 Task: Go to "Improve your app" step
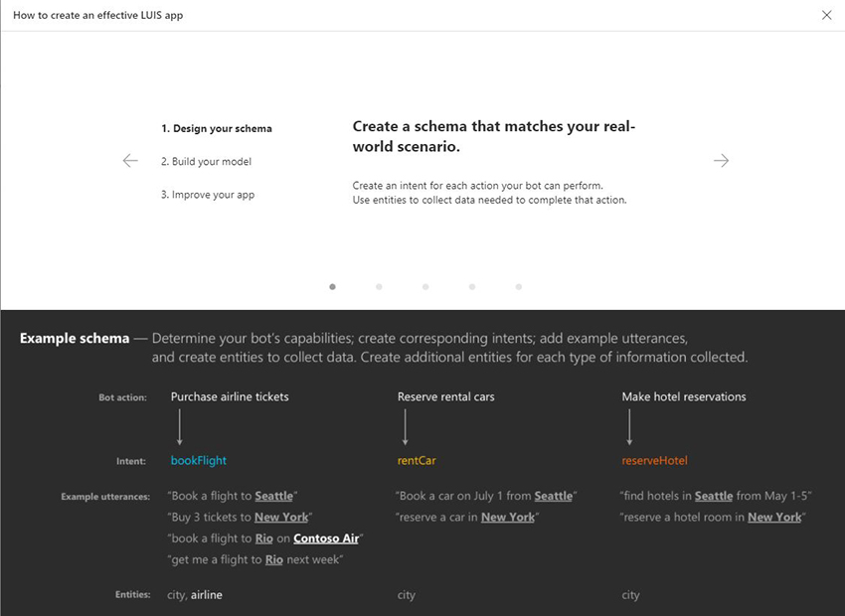[208, 195]
